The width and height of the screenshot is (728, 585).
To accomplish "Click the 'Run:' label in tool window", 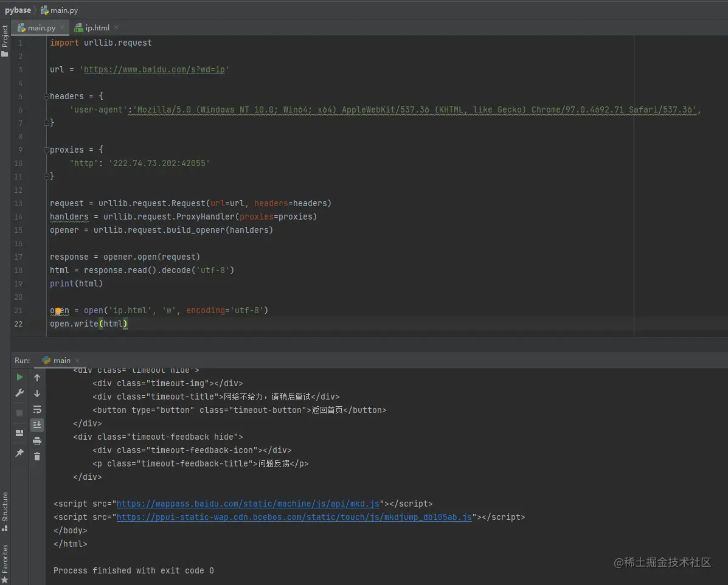I will click(23, 360).
